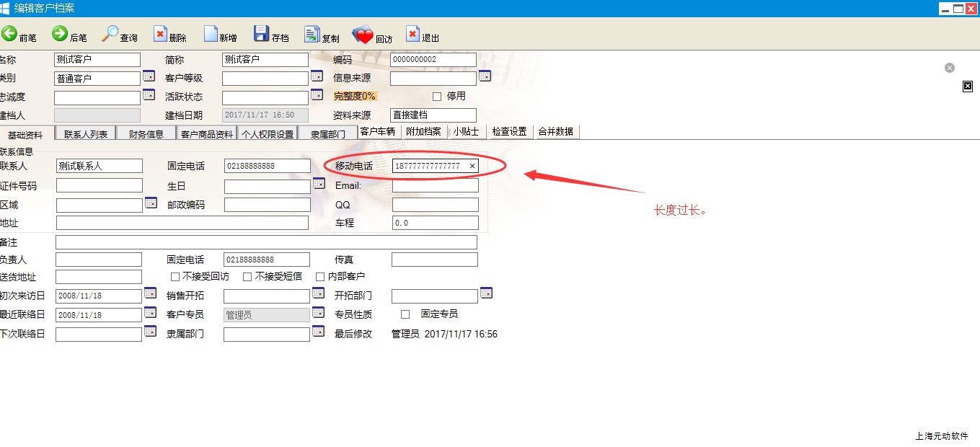
Task: Clear the 移动电话 field with X button
Action: coord(472,167)
